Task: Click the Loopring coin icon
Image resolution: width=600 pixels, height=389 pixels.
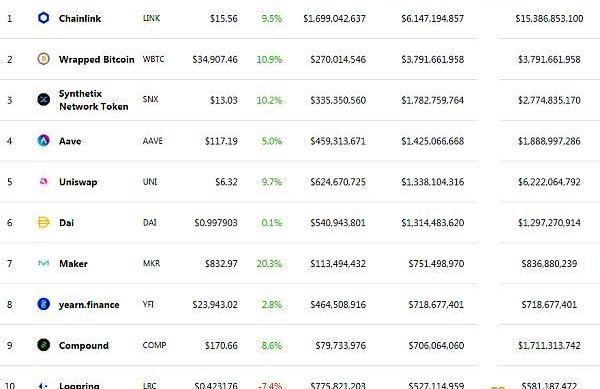Action: [44, 386]
